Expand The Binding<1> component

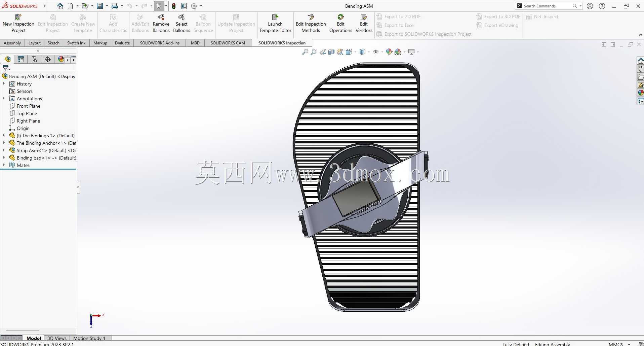(x=4, y=136)
